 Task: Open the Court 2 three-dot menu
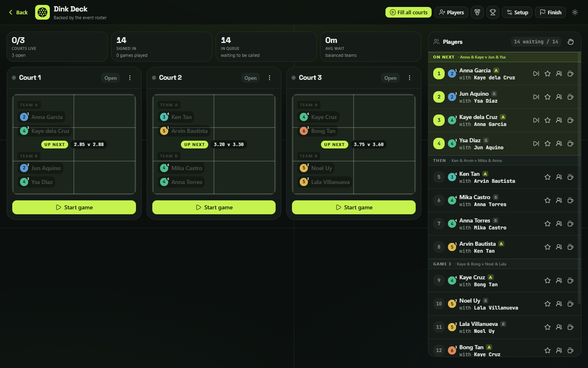pyautogui.click(x=269, y=78)
